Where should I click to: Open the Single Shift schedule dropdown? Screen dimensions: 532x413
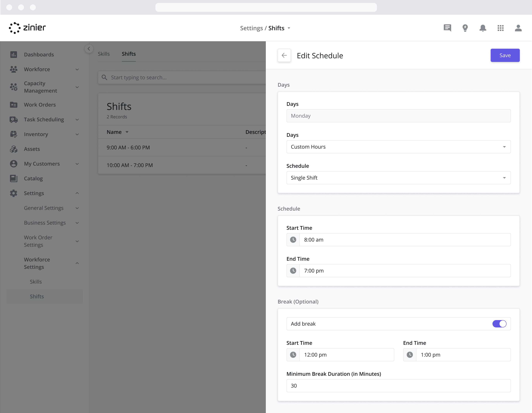pos(399,178)
